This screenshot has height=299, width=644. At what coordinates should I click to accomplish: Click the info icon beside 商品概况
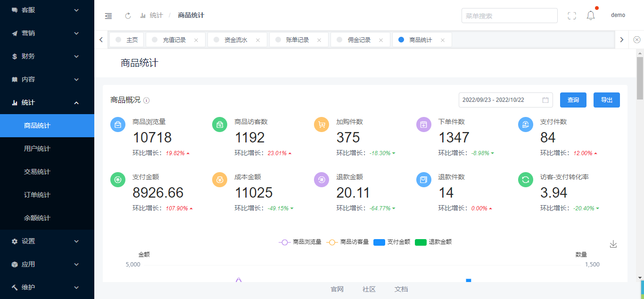tap(147, 100)
